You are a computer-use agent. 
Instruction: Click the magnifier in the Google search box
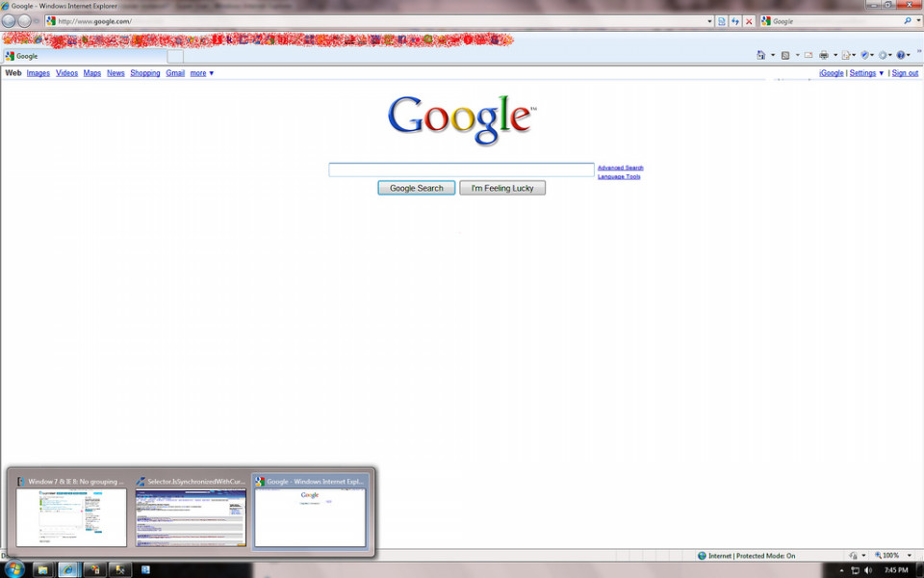click(908, 20)
